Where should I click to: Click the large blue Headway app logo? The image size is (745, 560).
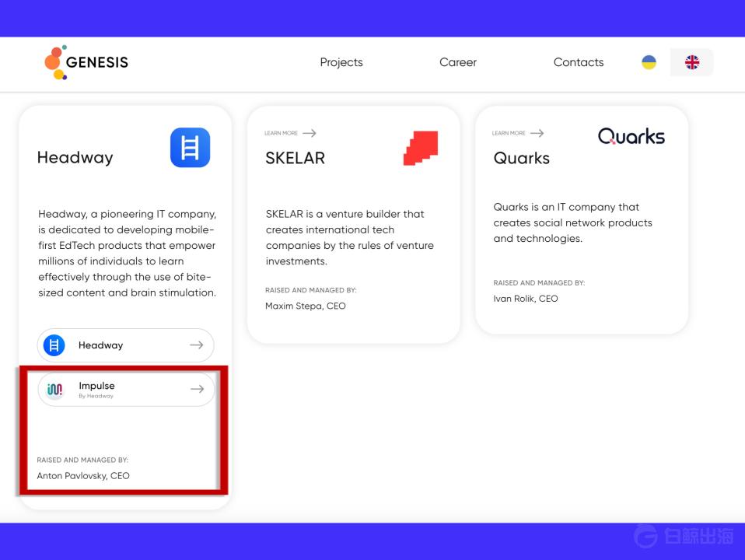[x=190, y=147]
